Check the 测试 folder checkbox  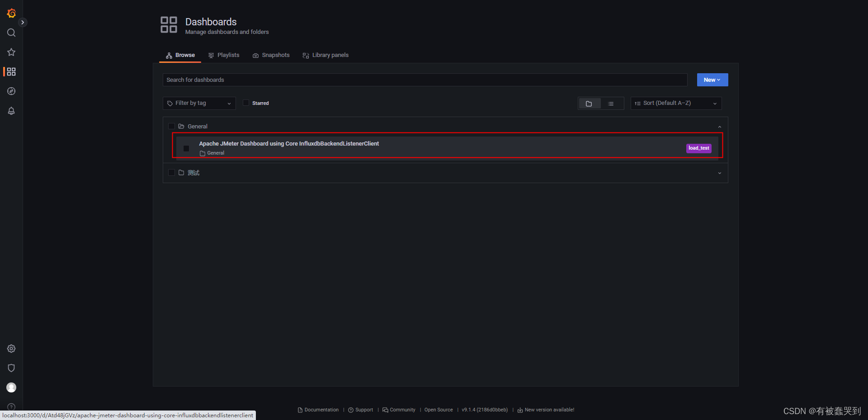tap(171, 172)
